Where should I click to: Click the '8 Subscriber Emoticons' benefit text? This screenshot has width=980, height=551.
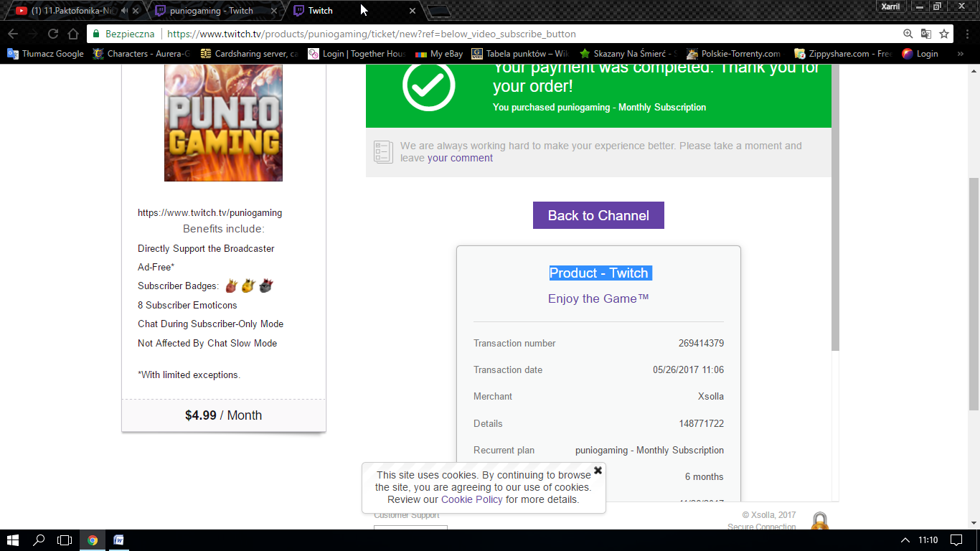[187, 305]
